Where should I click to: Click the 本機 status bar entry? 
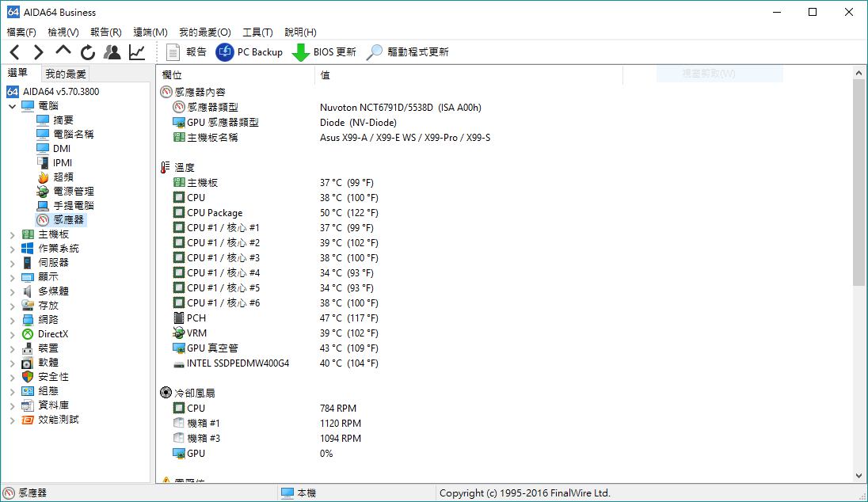[x=299, y=492]
